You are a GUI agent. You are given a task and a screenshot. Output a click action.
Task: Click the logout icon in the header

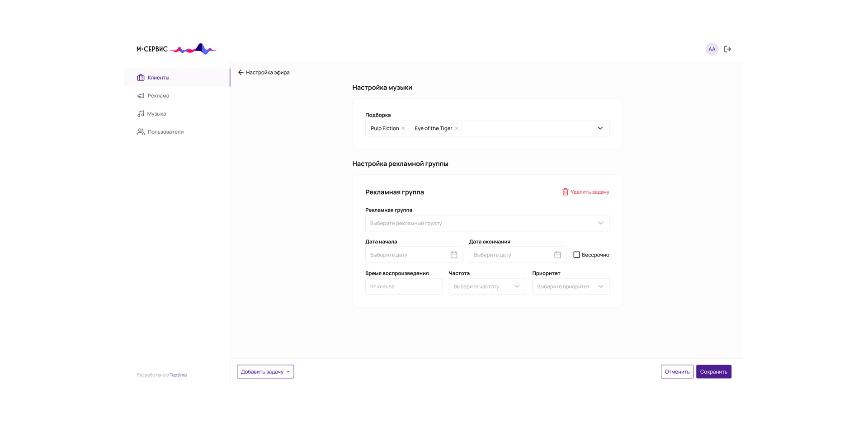tap(728, 49)
